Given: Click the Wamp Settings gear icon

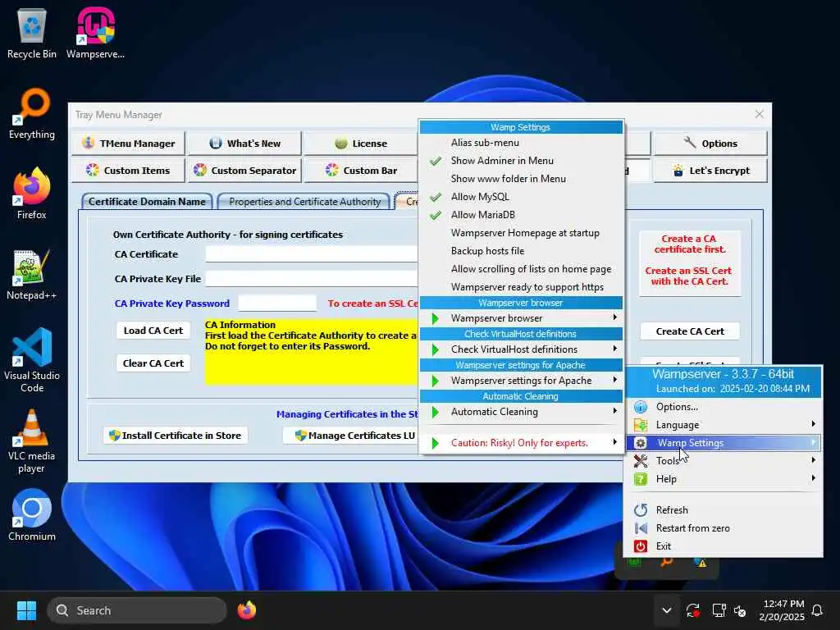Looking at the screenshot, I should pyautogui.click(x=640, y=443).
